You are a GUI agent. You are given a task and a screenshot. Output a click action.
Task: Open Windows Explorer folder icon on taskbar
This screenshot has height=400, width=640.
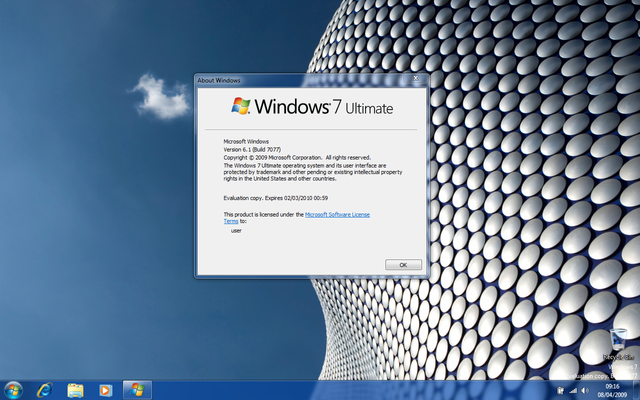tap(75, 391)
